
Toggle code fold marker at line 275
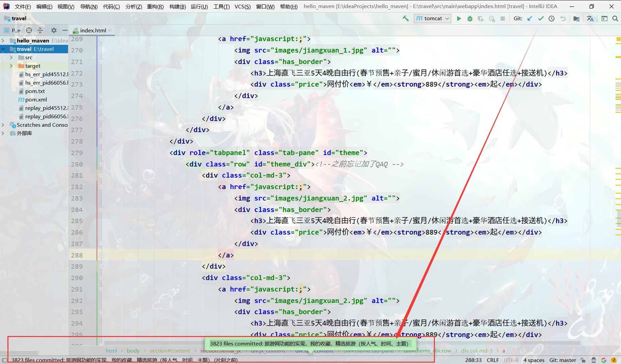tap(101, 107)
